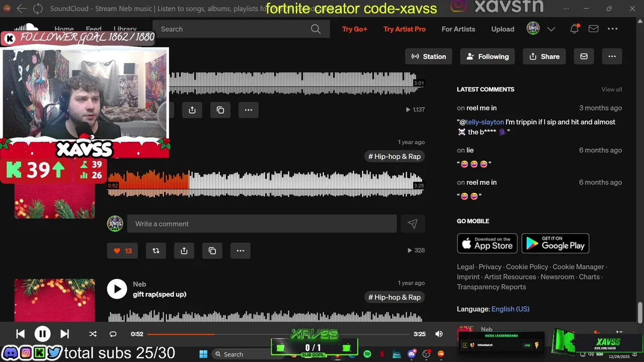The height and width of the screenshot is (362, 644).
Task: Click Hip-hop & Rap tag on gift rap
Action: (394, 297)
